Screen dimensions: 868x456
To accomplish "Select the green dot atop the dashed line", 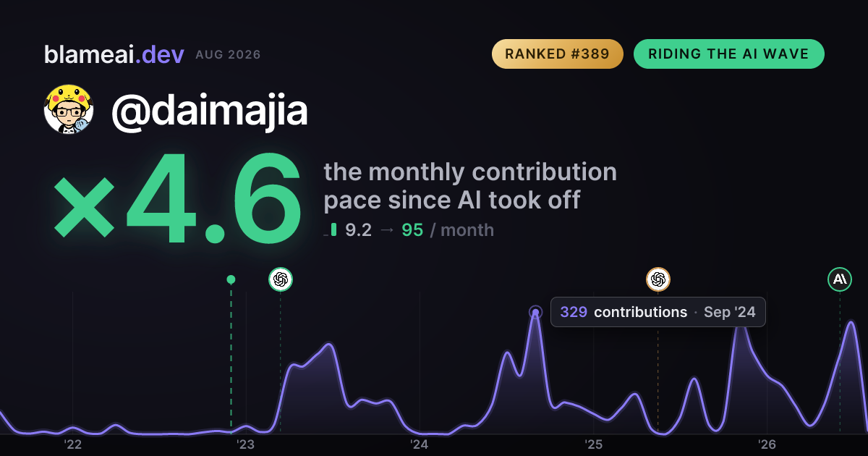I will 231,279.
